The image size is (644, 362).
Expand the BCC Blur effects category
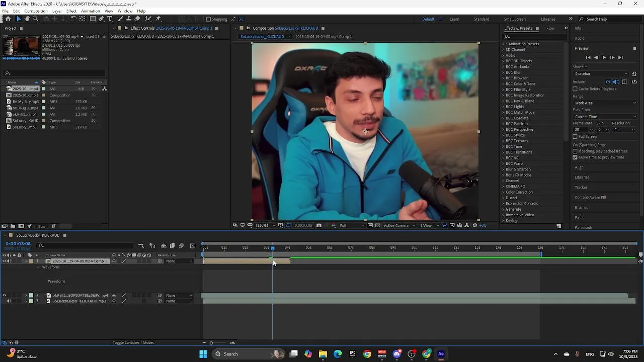503,72
